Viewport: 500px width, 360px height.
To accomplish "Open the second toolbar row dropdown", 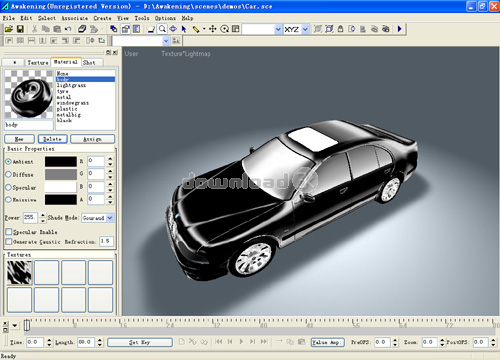I will 166,41.
